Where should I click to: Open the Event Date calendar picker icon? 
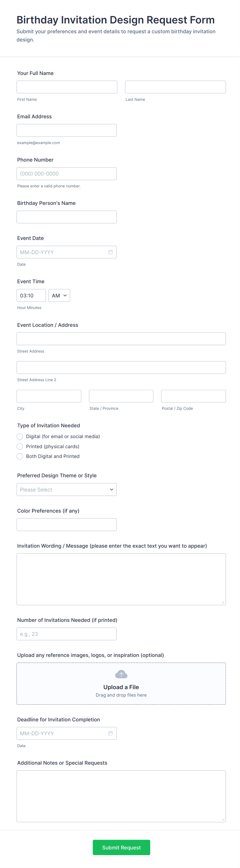point(110,252)
